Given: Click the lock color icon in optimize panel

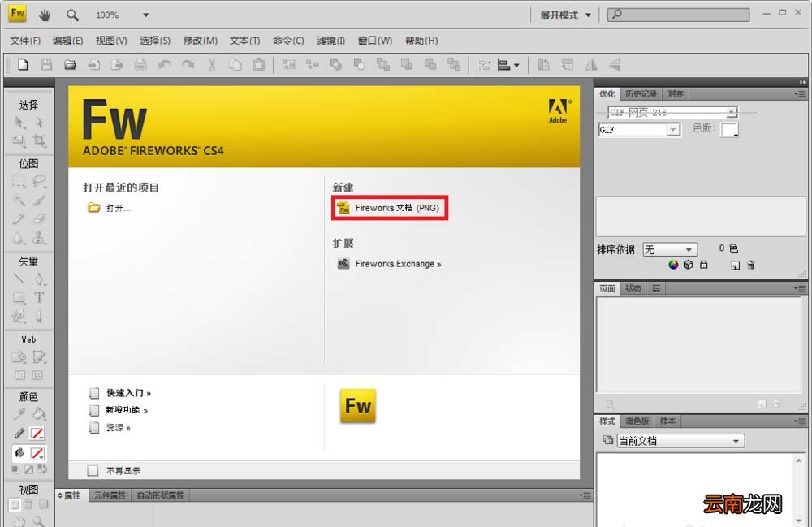Looking at the screenshot, I should pyautogui.click(x=704, y=265).
